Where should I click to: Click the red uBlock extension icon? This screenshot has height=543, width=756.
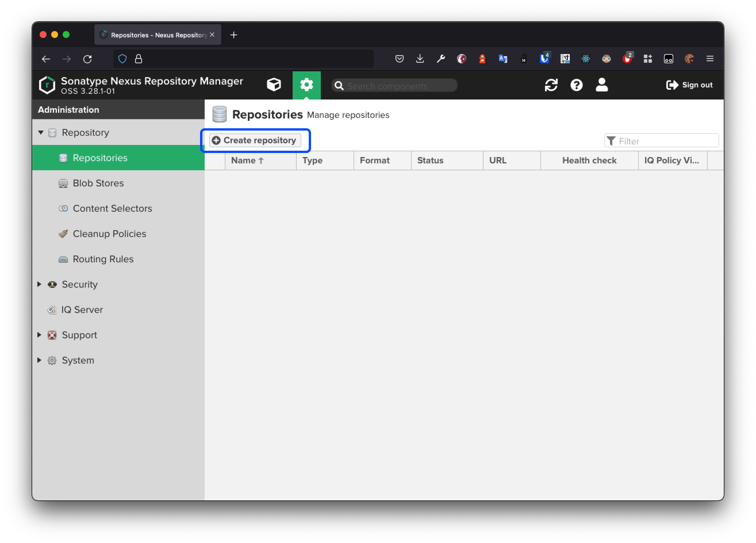(627, 58)
